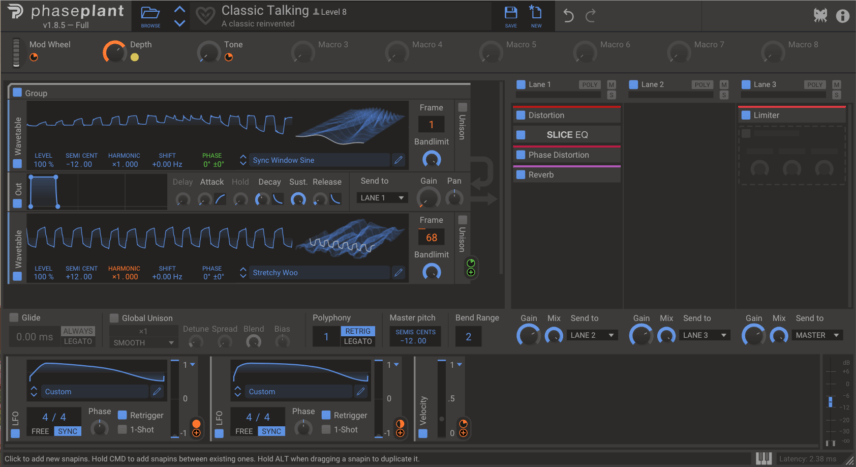Click the Bend Range value field
The image size is (856, 467).
pyautogui.click(x=468, y=337)
